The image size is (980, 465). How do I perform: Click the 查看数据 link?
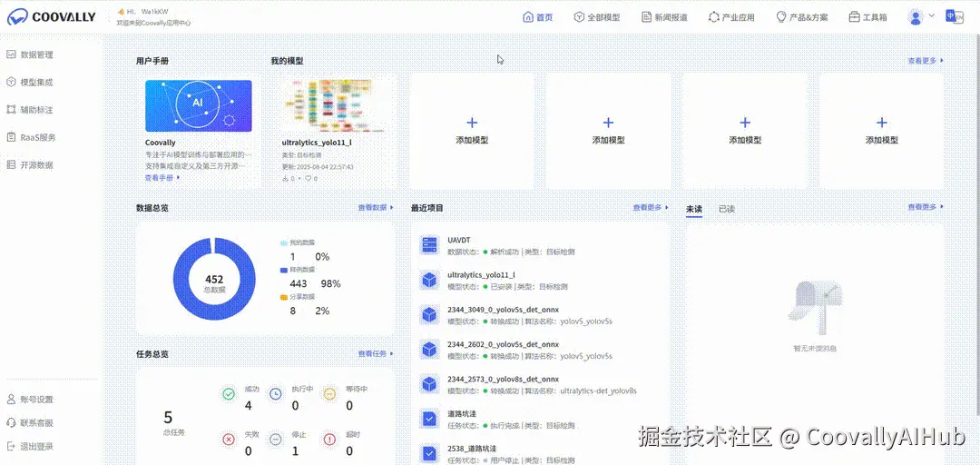pyautogui.click(x=376, y=207)
